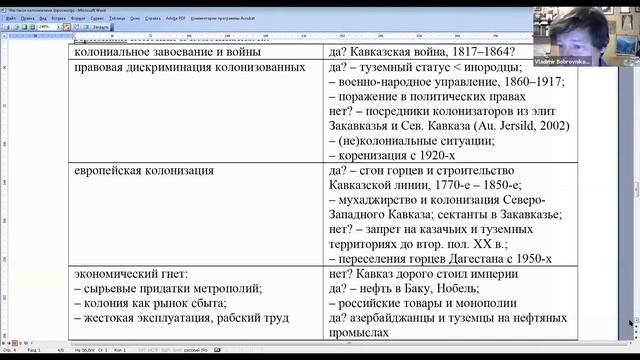Open the Файл menu
Screen dimensions: 640x360
[x=11, y=18]
